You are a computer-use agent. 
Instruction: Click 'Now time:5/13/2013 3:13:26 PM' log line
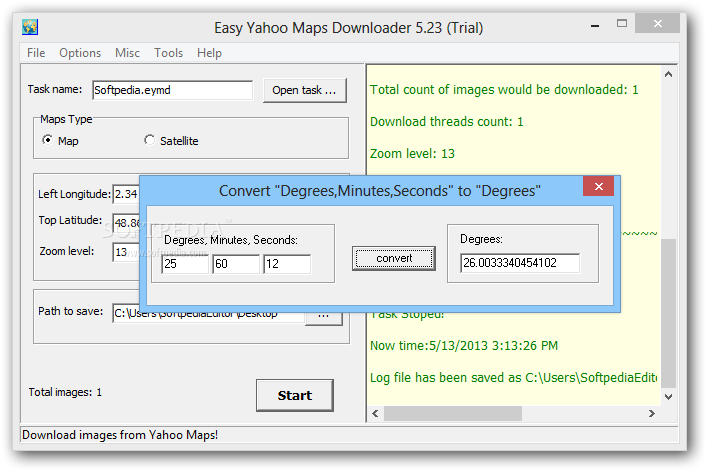pyautogui.click(x=464, y=346)
